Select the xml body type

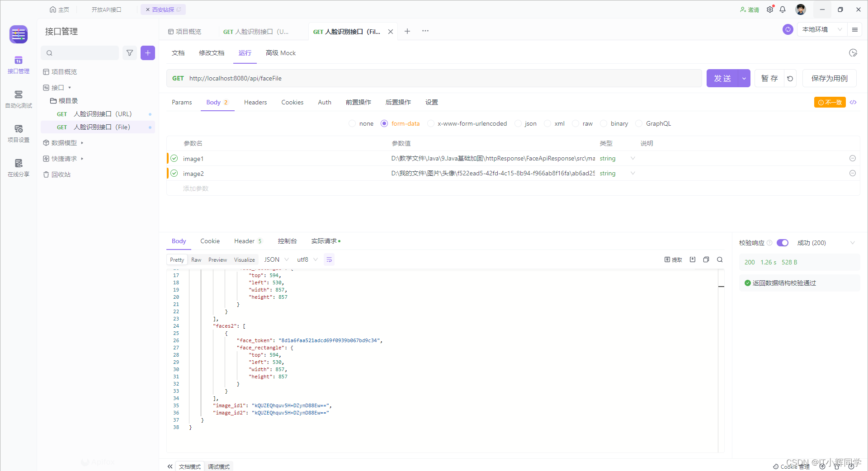555,123
